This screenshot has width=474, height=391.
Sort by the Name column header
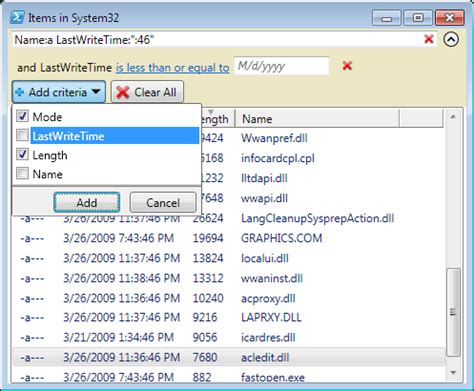[317, 119]
